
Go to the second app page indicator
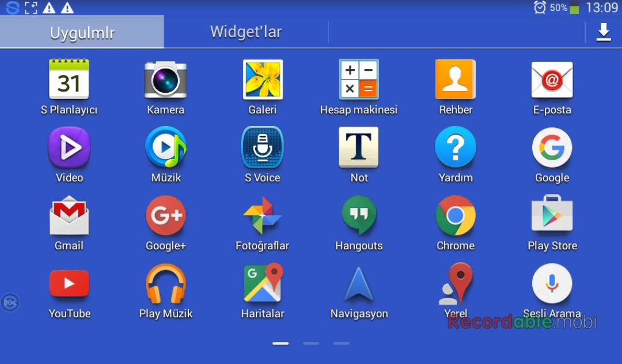coord(311,343)
